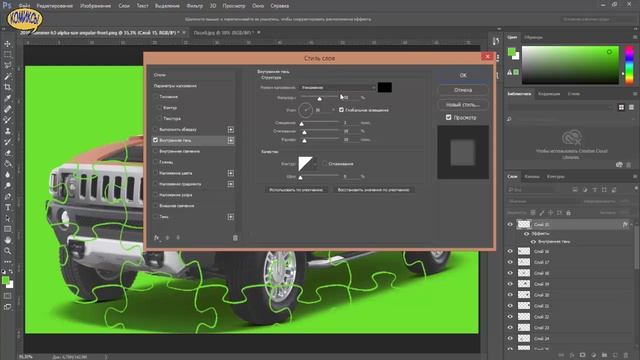Switch Libraries panel to list view
This screenshot has width=640, height=360.
pos(631,107)
